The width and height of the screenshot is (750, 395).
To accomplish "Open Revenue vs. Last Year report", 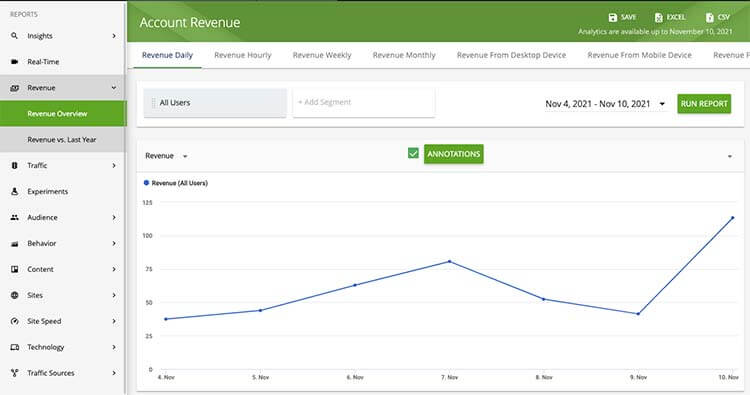I will click(x=63, y=140).
